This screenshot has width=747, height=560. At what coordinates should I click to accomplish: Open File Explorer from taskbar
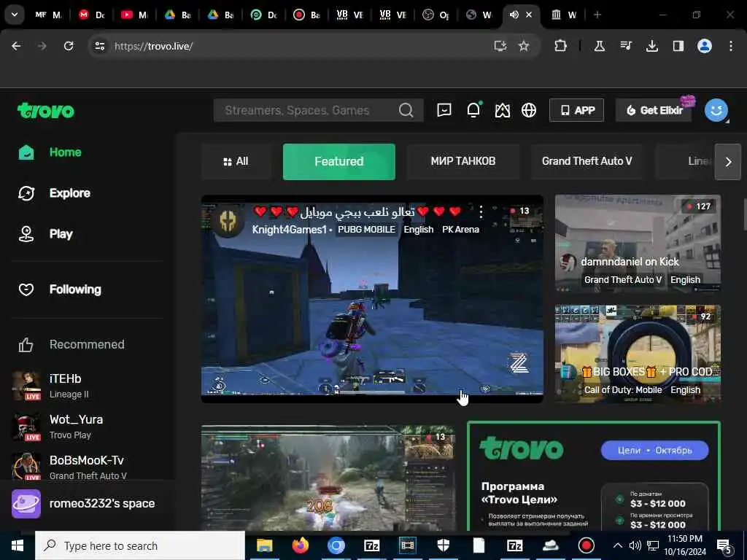[264, 545]
